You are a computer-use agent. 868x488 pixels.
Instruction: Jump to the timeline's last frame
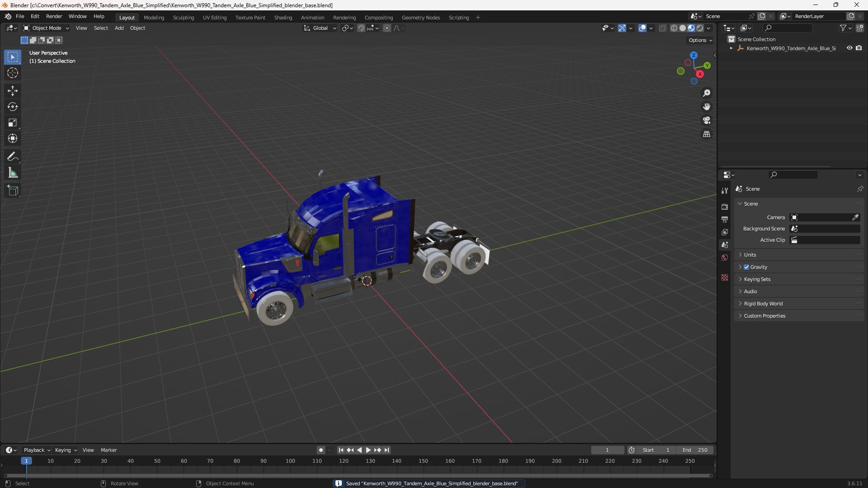387,450
